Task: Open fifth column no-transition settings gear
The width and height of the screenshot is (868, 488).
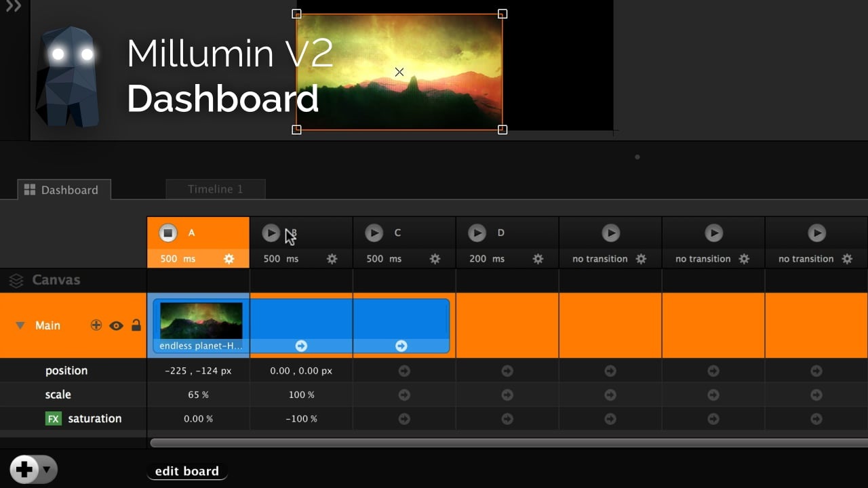Action: (642, 259)
